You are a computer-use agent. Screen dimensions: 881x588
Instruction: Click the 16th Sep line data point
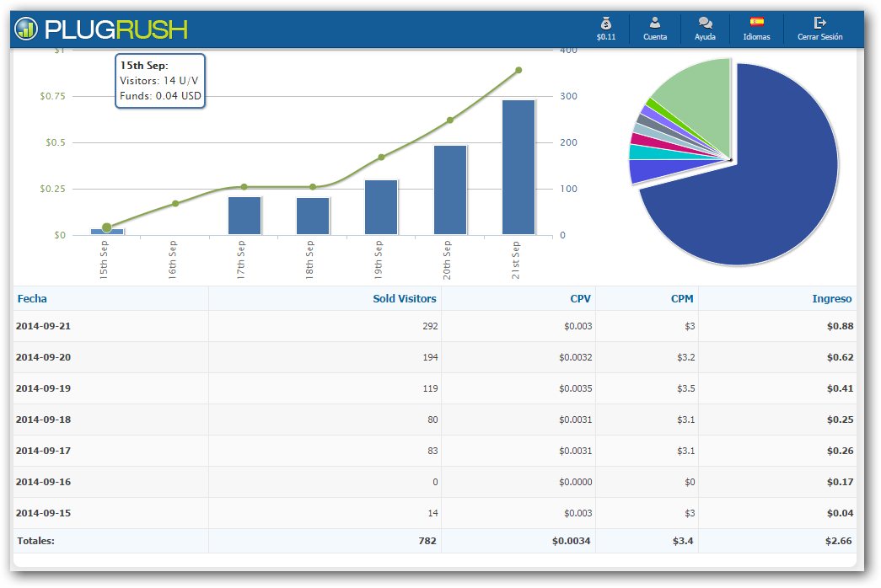(x=175, y=204)
